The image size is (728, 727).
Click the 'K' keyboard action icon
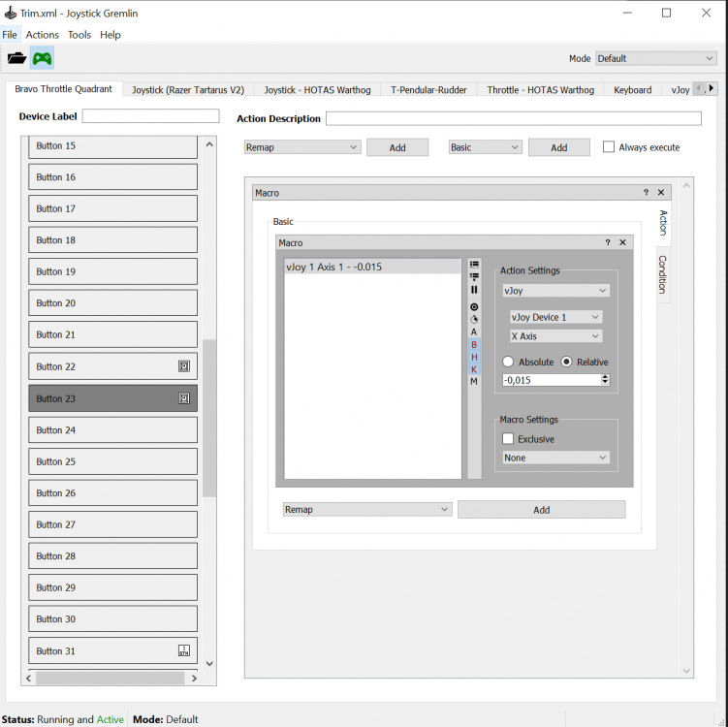coord(474,369)
